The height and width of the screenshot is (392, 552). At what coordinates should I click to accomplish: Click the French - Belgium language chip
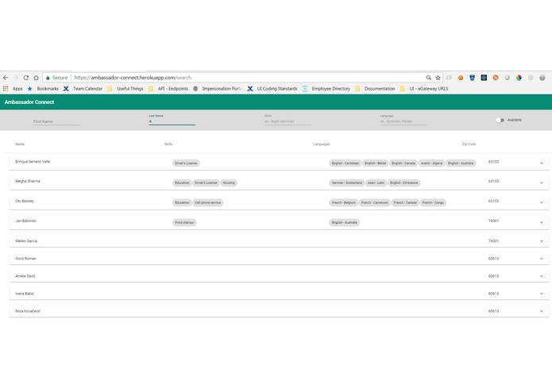(344, 202)
